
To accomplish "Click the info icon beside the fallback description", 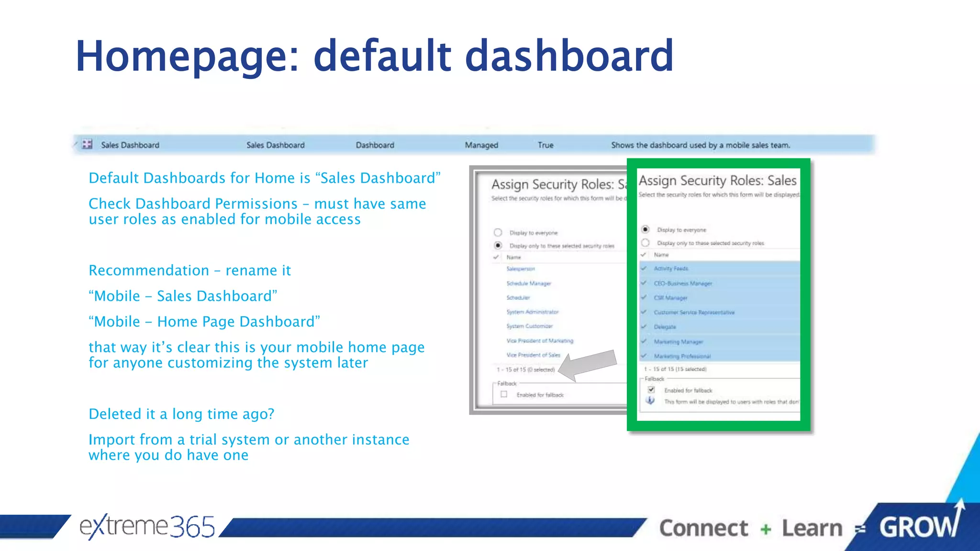I will click(650, 401).
